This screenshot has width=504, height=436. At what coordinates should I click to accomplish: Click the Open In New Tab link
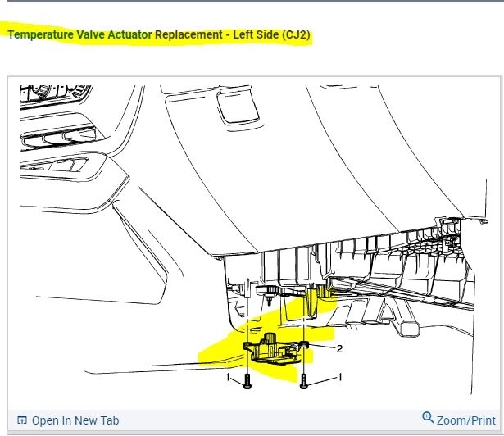68,420
